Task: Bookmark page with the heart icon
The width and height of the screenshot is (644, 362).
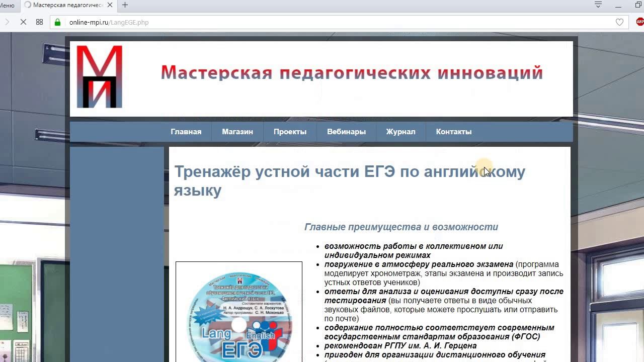Action: [x=619, y=22]
